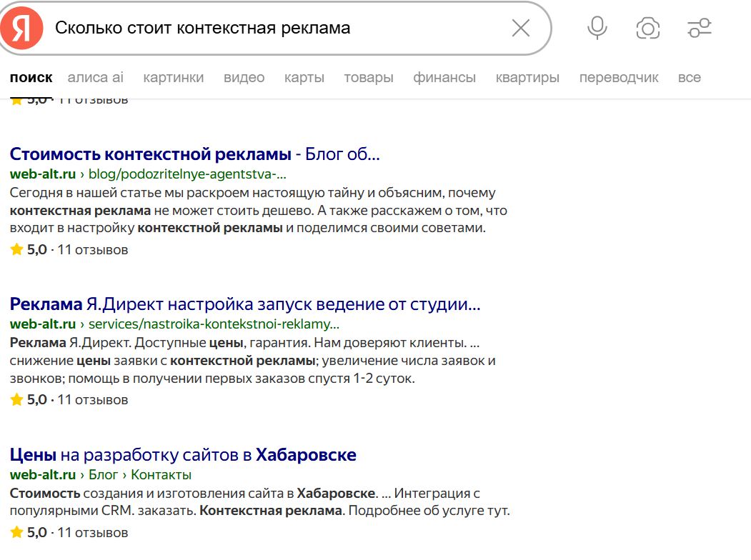
Task: Click the services/nastroika-kontekstnoi-reklamy path link
Action: pyautogui.click(x=214, y=324)
